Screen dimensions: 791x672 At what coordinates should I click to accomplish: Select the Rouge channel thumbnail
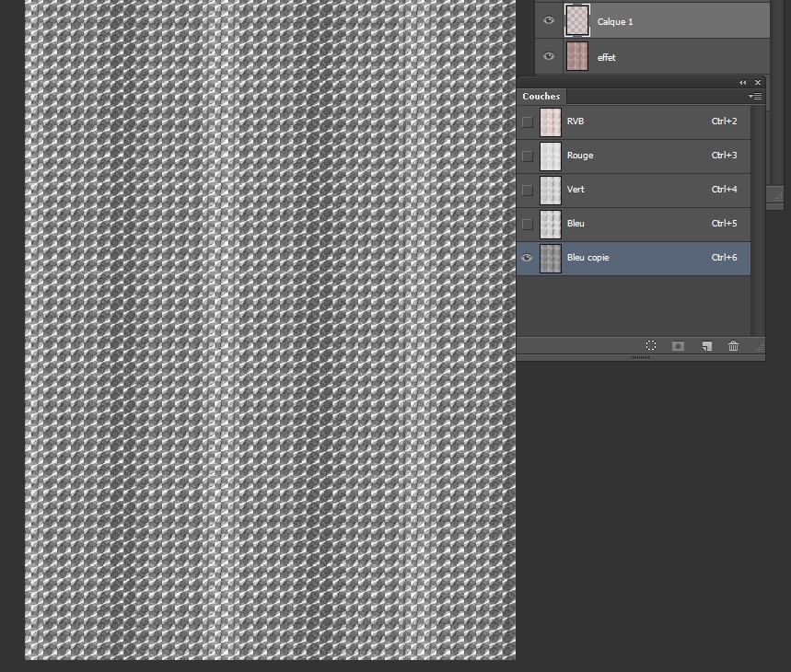(x=551, y=156)
